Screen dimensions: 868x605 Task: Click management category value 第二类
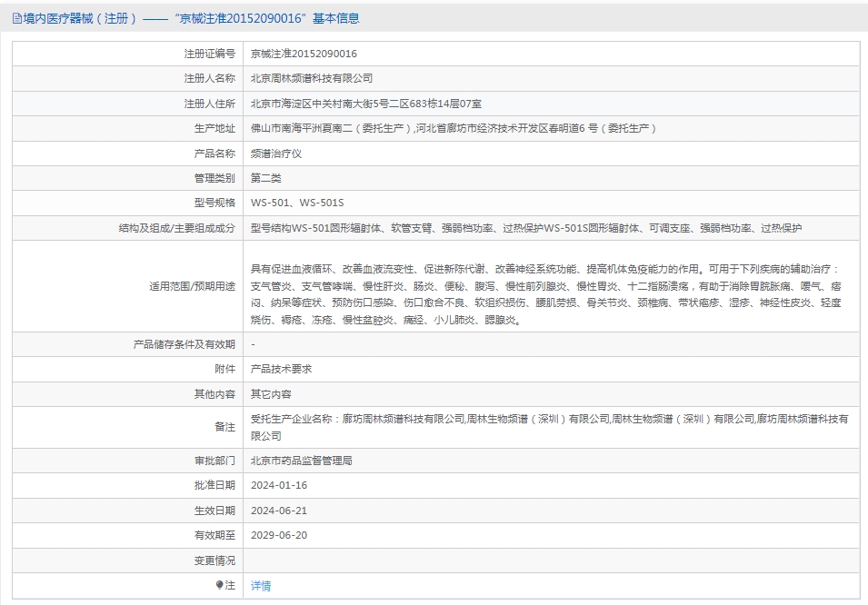266,178
